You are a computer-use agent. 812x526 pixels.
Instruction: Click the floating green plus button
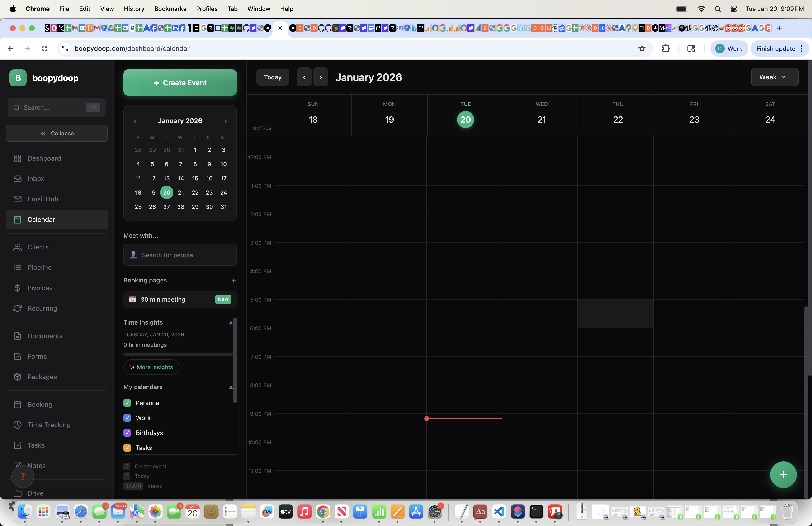point(783,474)
